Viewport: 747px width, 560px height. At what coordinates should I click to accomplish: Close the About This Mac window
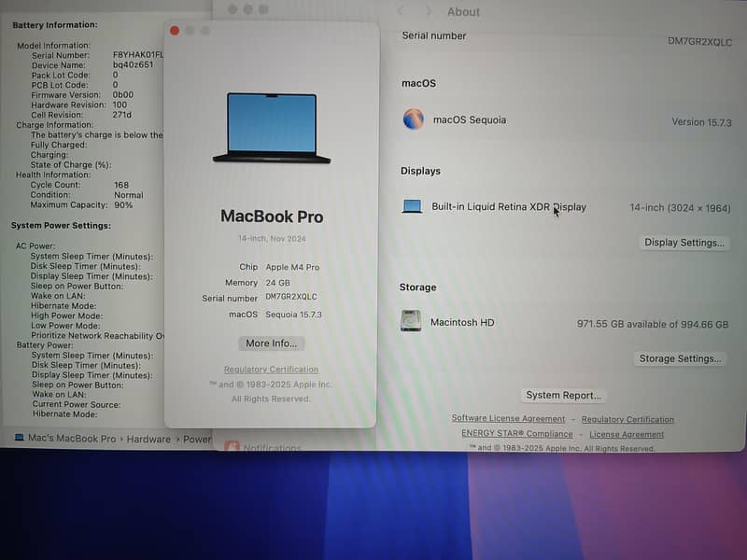point(175,31)
